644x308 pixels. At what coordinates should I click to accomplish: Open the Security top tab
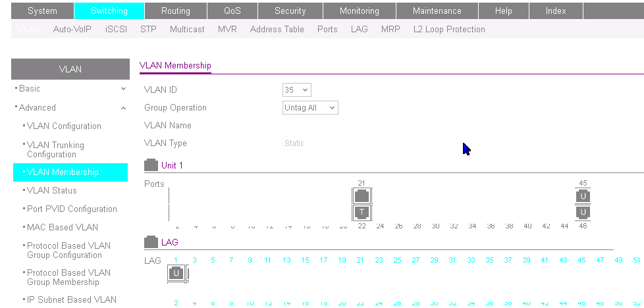coord(290,11)
